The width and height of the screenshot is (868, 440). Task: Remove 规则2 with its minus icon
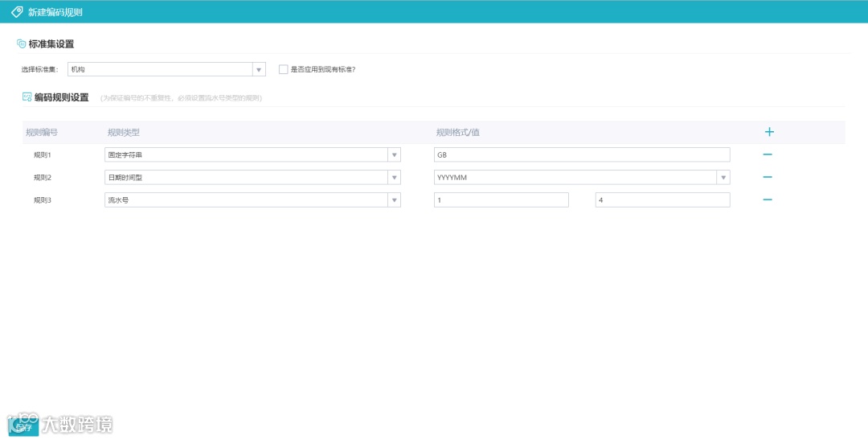(768, 177)
